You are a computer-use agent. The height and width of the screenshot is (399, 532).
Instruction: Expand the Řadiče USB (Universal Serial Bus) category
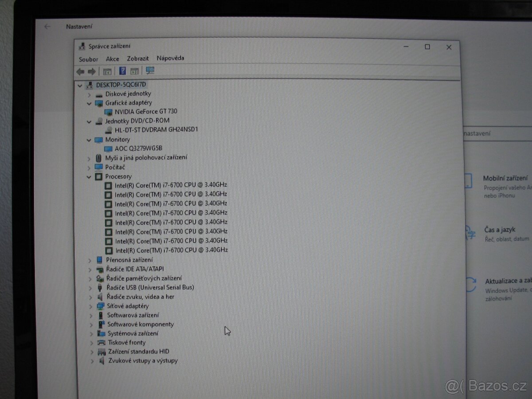click(x=90, y=287)
